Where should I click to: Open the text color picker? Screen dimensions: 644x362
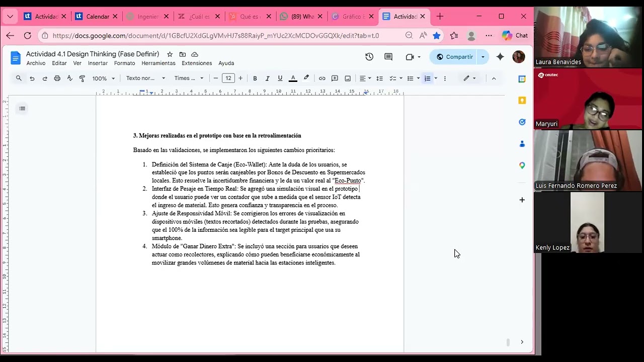point(293,78)
